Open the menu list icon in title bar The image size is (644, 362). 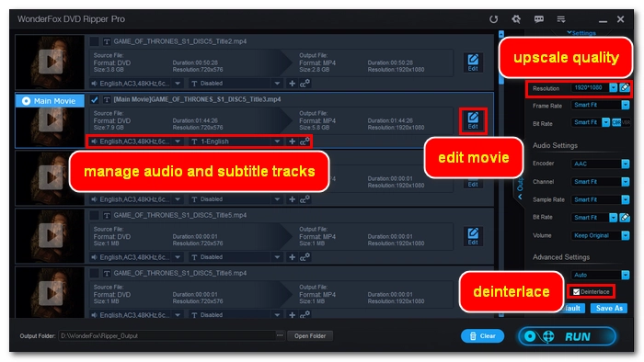point(561,19)
